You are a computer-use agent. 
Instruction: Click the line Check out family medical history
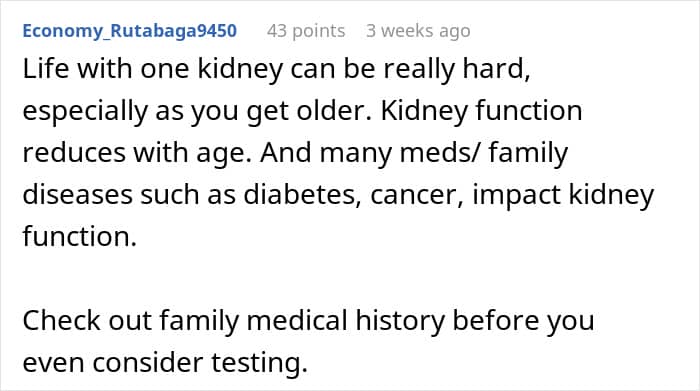click(308, 321)
